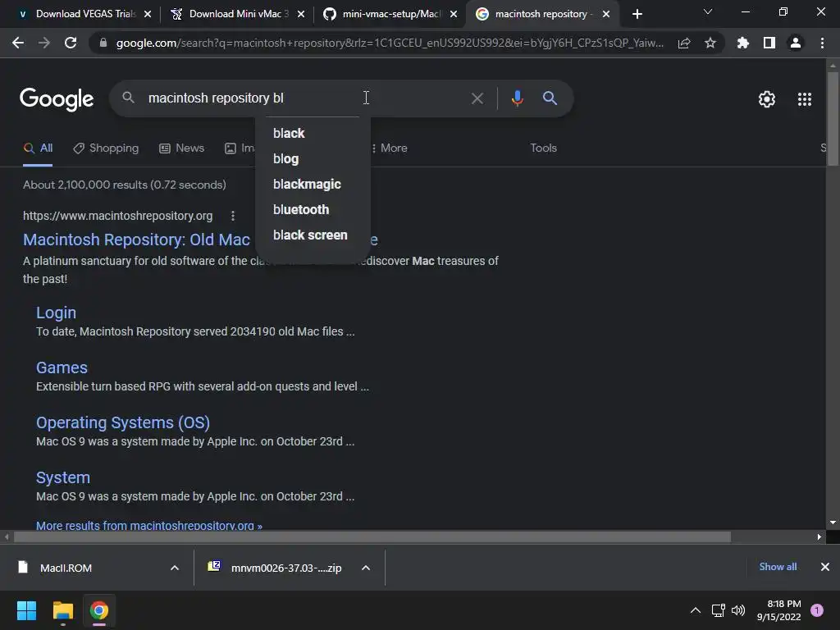840x630 pixels.
Task: Click the address bar URL
Action: pyautogui.click(x=390, y=43)
